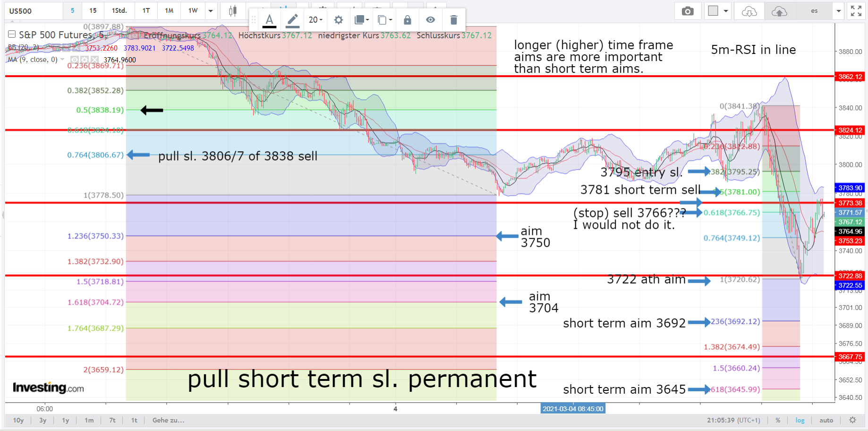Select '5m-RSI in line' text note

point(753,50)
